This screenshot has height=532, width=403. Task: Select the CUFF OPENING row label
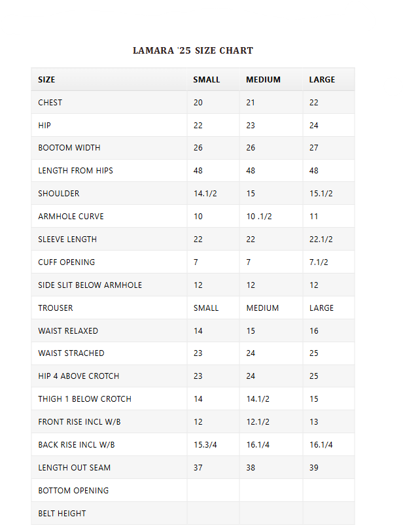click(66, 262)
